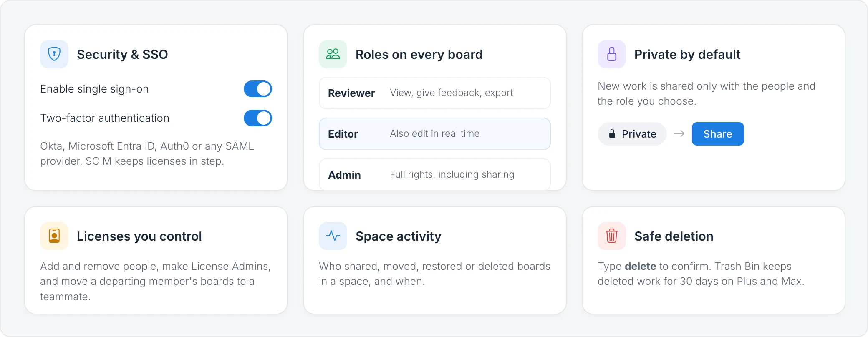Click the Add and remove people description
Screen dimensions: 868x337
point(156,281)
